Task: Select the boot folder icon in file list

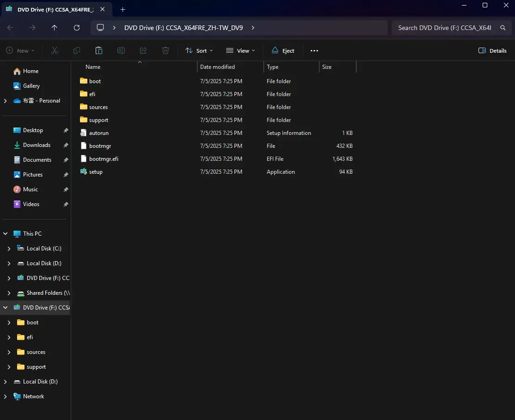Action: 83,81
